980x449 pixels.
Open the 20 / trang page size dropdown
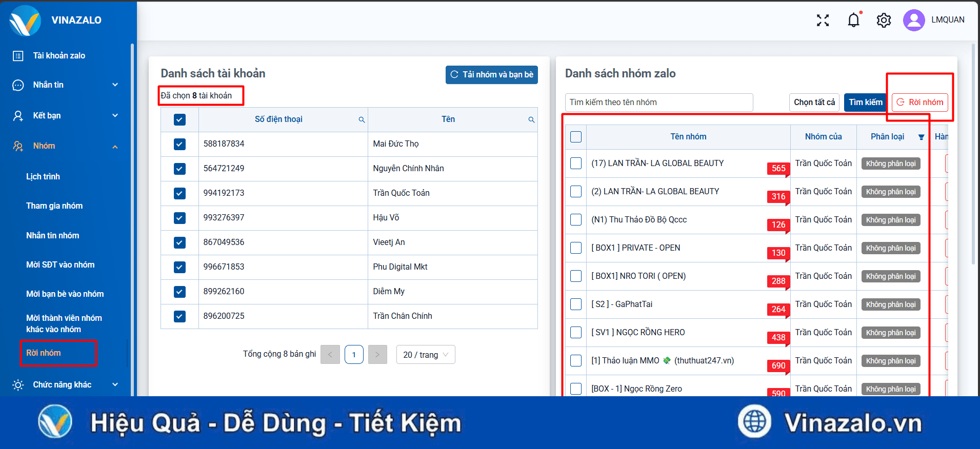tap(426, 355)
